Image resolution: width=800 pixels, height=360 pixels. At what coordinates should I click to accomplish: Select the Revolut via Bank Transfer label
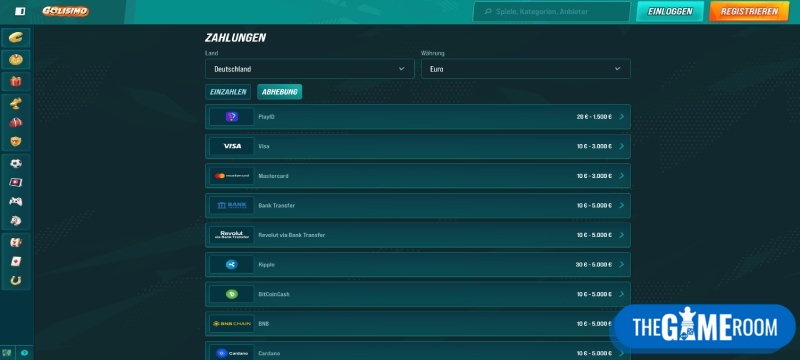click(292, 235)
